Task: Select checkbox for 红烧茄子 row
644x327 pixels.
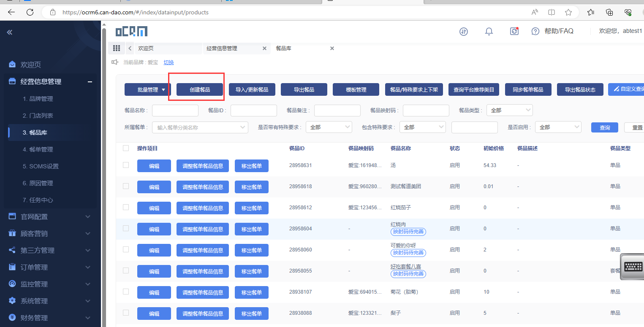Action: 126,207
